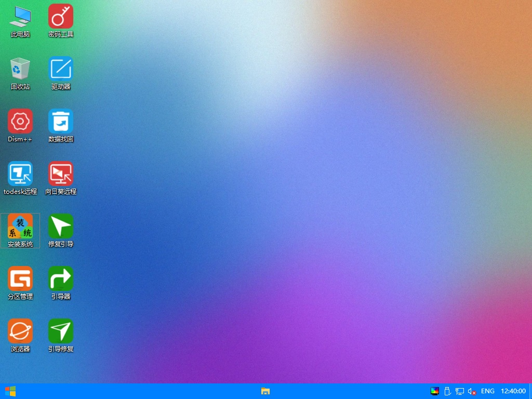
Task: Open the todesk远程 remote desktop icon
Action: click(x=20, y=174)
